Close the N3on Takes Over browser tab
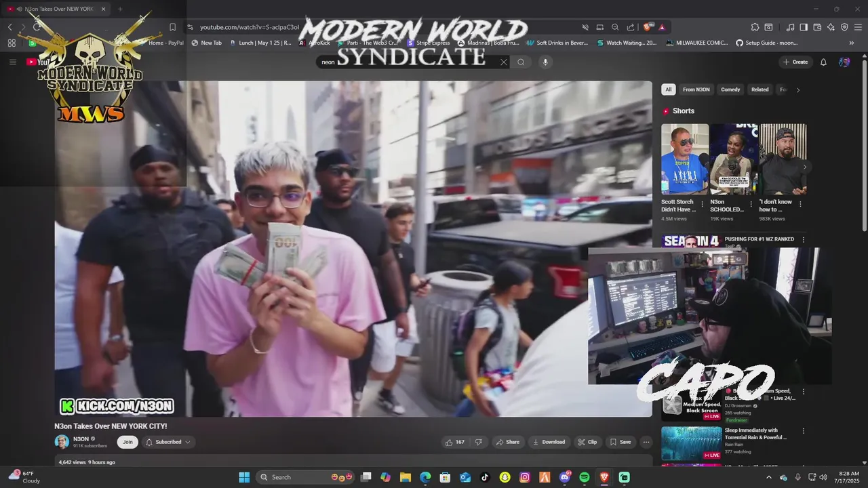 pos(103,9)
